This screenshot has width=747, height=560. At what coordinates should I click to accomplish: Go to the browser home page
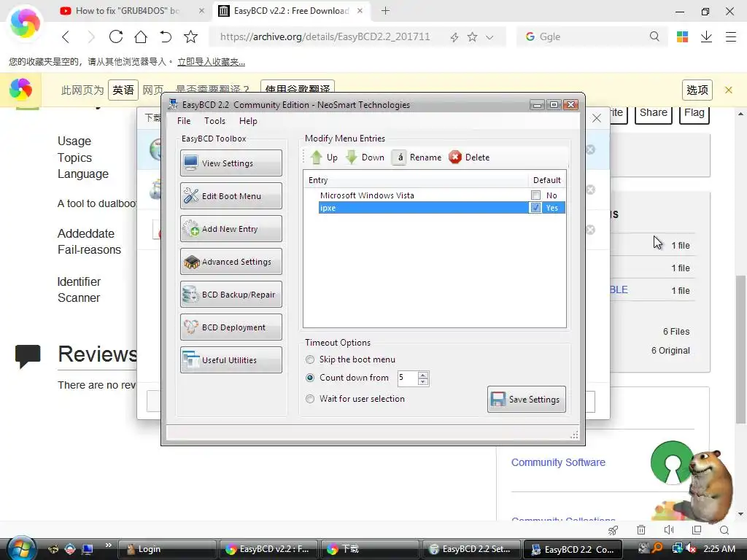click(x=141, y=36)
